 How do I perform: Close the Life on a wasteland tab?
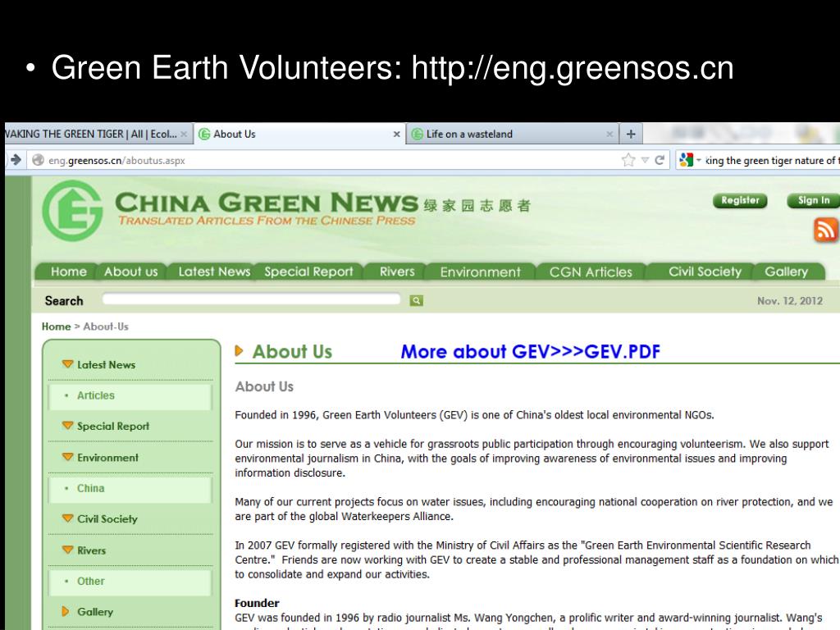coord(609,135)
